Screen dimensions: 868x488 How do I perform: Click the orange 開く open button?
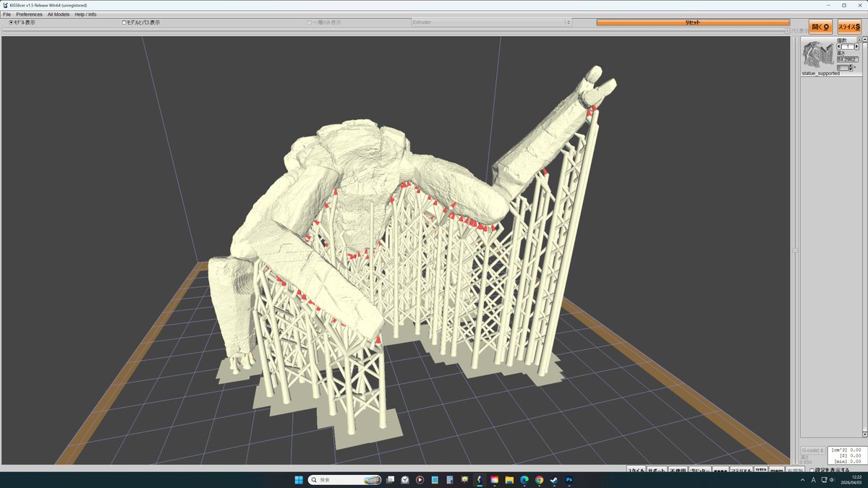pos(820,27)
